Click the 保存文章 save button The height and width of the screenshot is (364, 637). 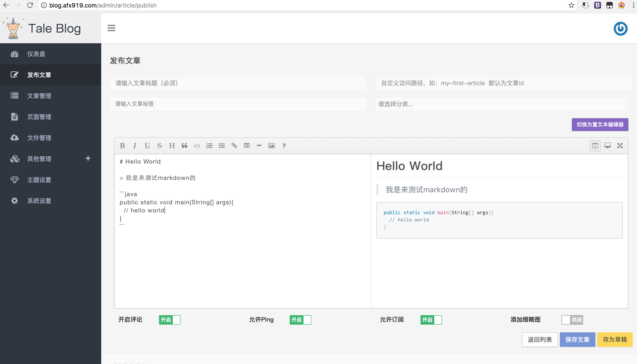[577, 340]
